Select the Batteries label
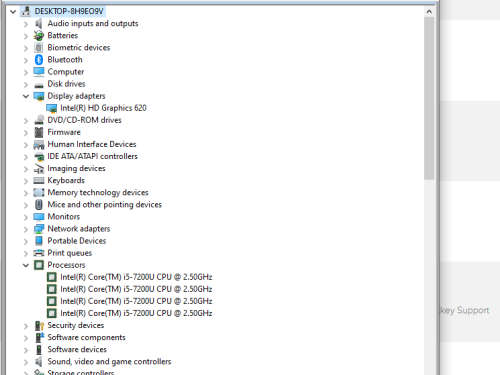Viewport: 500px width, 375px height. click(63, 35)
